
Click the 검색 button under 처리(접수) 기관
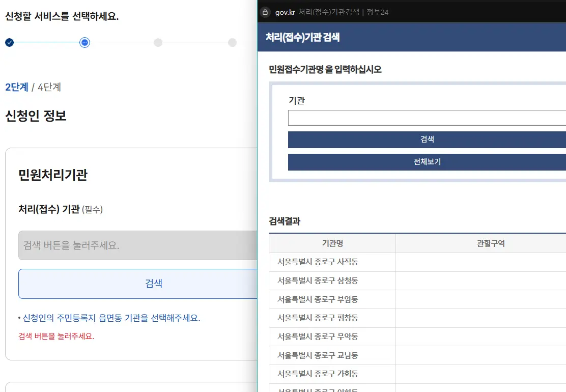pos(154,284)
